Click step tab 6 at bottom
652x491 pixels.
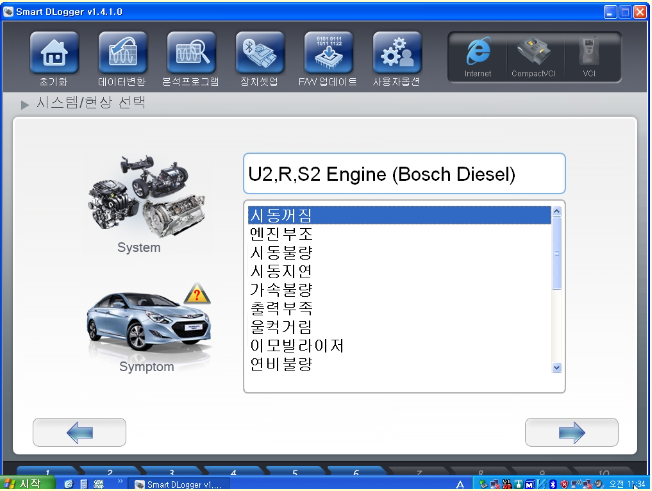click(x=356, y=471)
